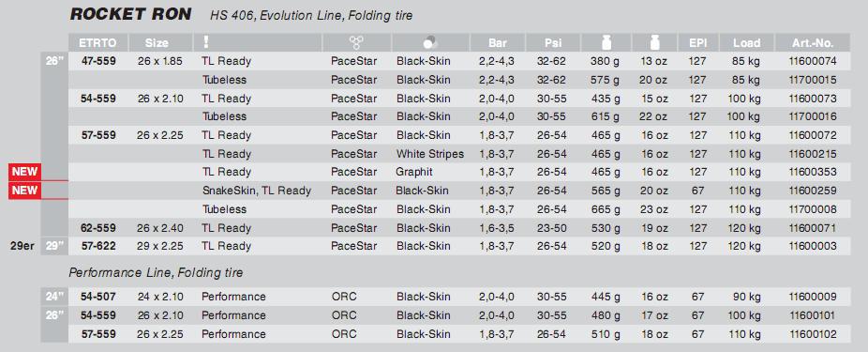The width and height of the screenshot is (868, 352).
Task: Click the 29er label
Action: (23, 246)
